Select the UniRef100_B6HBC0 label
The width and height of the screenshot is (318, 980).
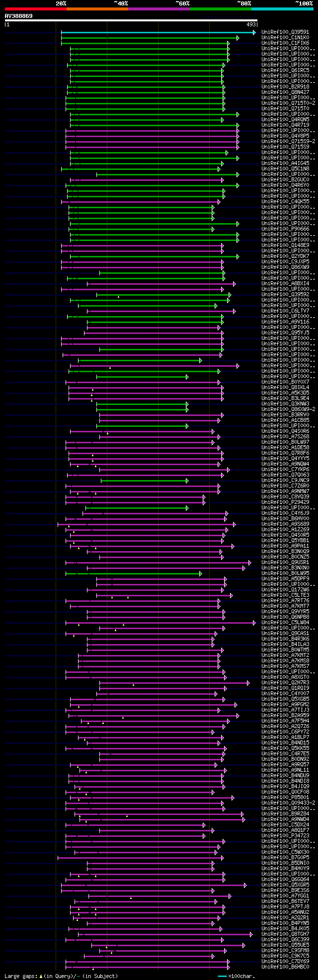click(x=285, y=967)
